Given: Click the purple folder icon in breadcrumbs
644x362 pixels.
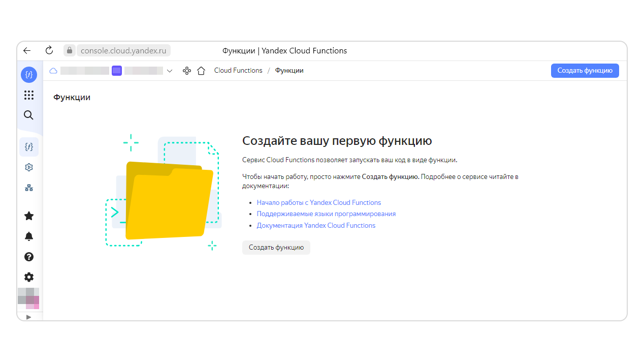Looking at the screenshot, I should click(117, 71).
